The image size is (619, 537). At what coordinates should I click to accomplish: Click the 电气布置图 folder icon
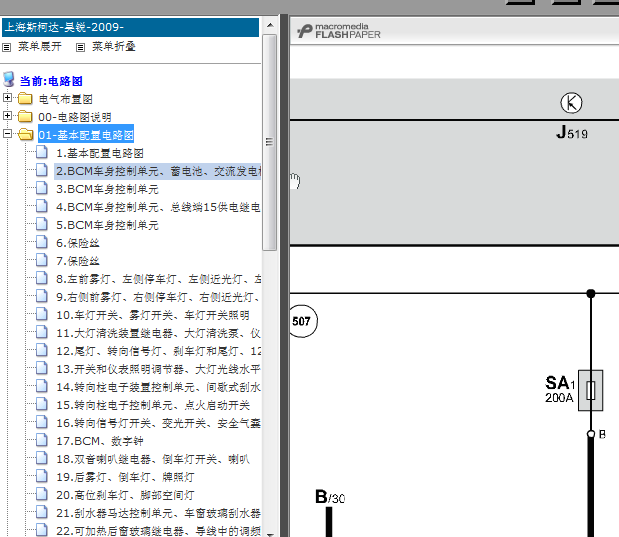25,98
